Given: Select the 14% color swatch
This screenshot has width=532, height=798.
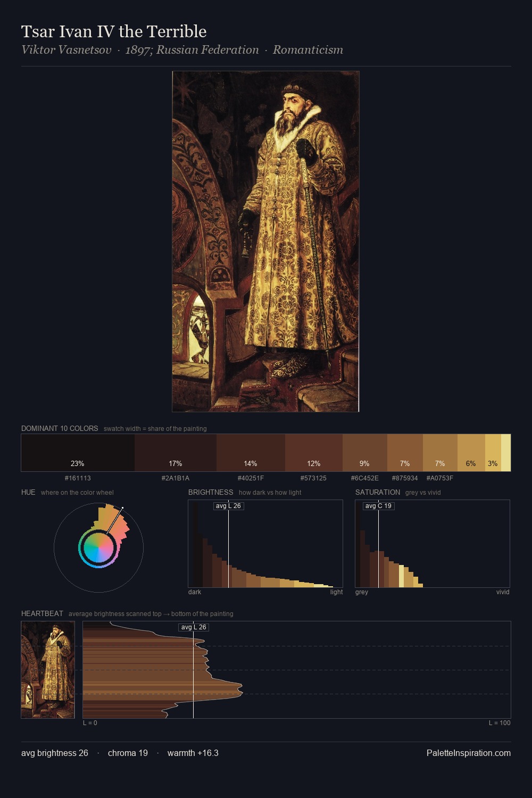Looking at the screenshot, I should 251,453.
